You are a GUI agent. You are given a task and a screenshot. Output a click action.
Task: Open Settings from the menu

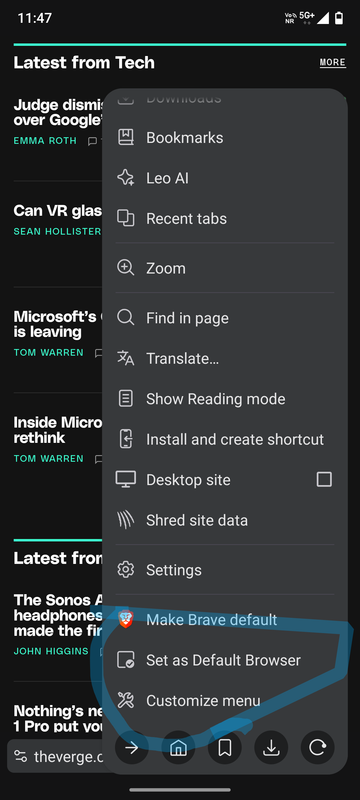(224, 570)
